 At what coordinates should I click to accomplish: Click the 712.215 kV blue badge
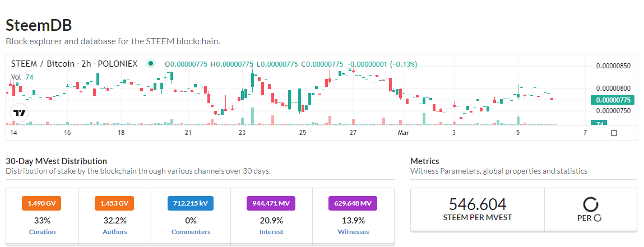coord(191,203)
